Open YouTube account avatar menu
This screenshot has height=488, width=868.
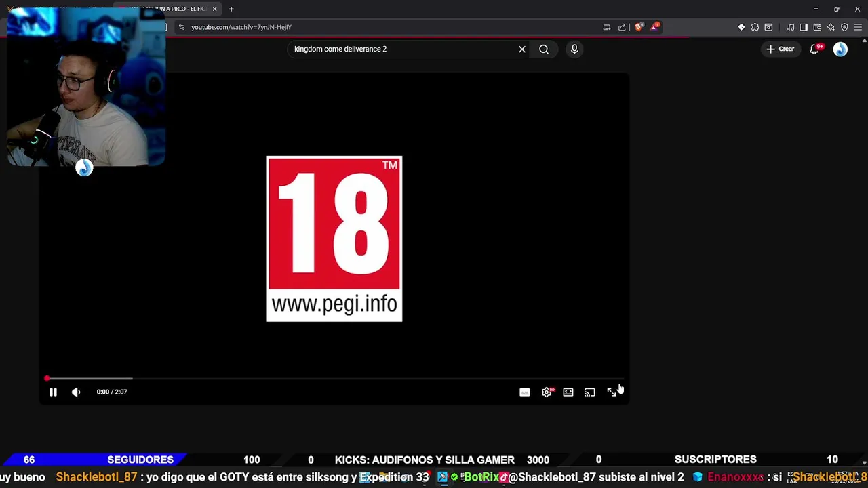pyautogui.click(x=840, y=49)
